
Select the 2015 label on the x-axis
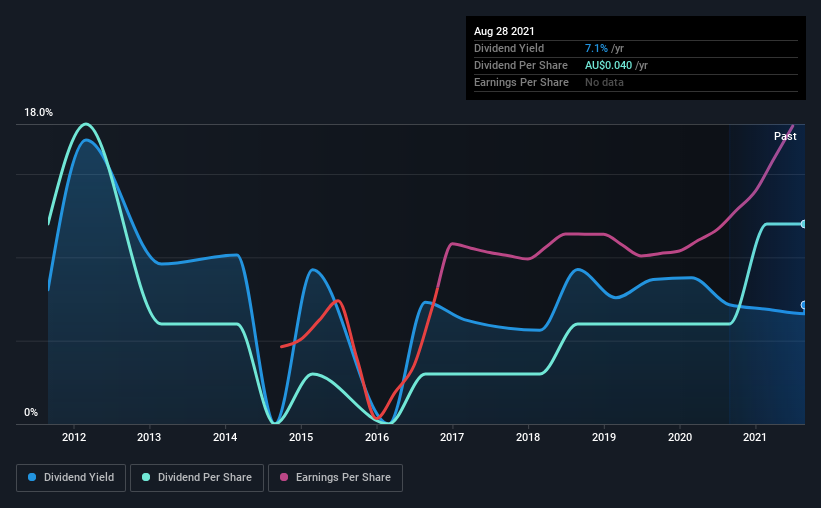301,437
